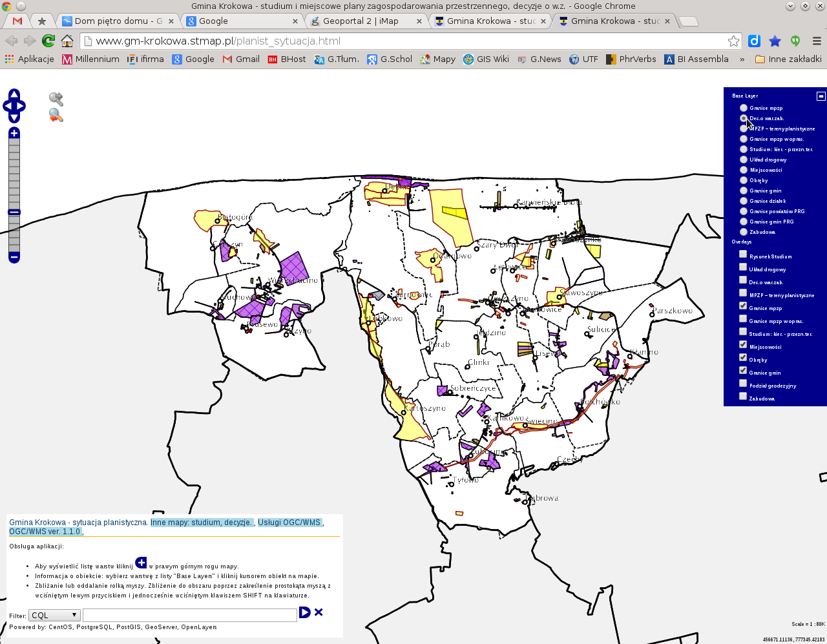Pan the map east with the right arrow

pos(21,106)
